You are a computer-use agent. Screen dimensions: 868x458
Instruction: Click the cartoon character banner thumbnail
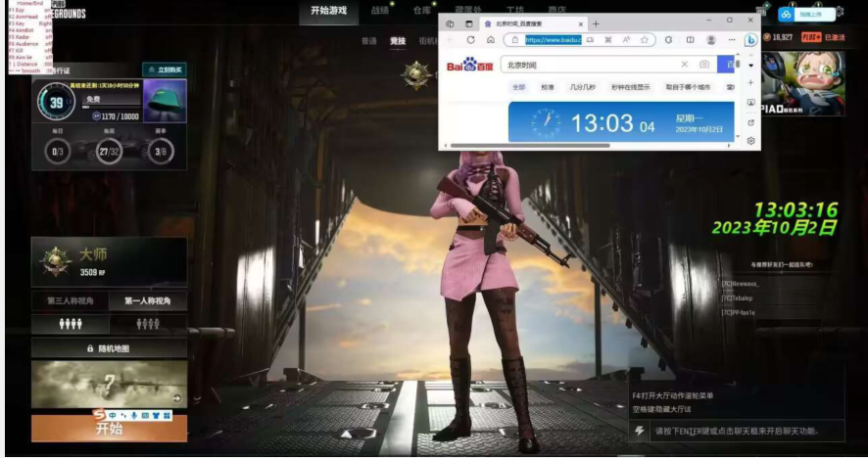[x=802, y=83]
